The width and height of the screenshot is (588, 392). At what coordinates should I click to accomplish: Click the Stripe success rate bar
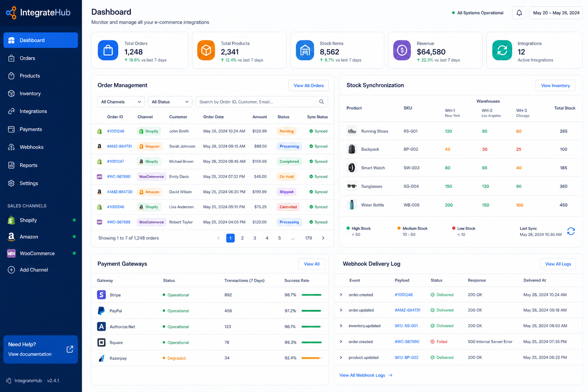coord(312,295)
